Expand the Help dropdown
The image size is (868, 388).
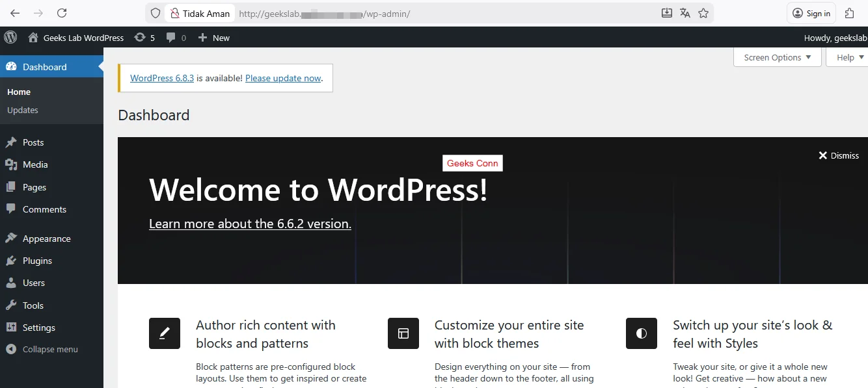click(x=847, y=57)
